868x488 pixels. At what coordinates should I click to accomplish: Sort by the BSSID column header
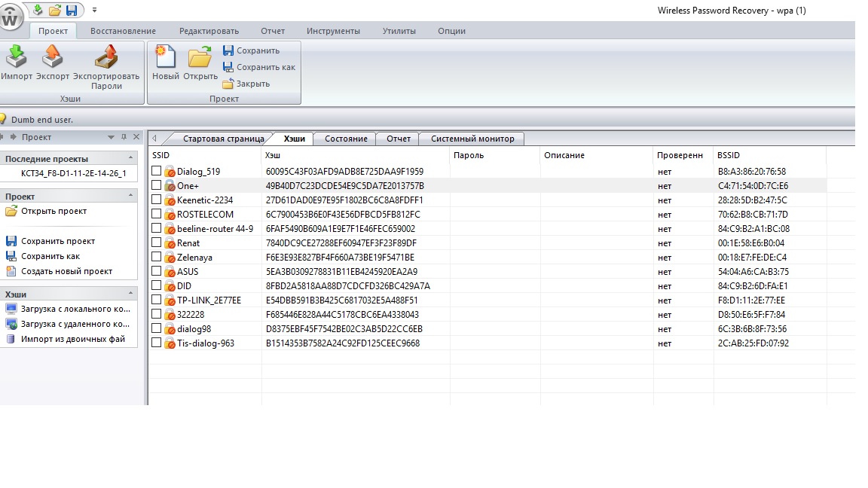tap(769, 155)
